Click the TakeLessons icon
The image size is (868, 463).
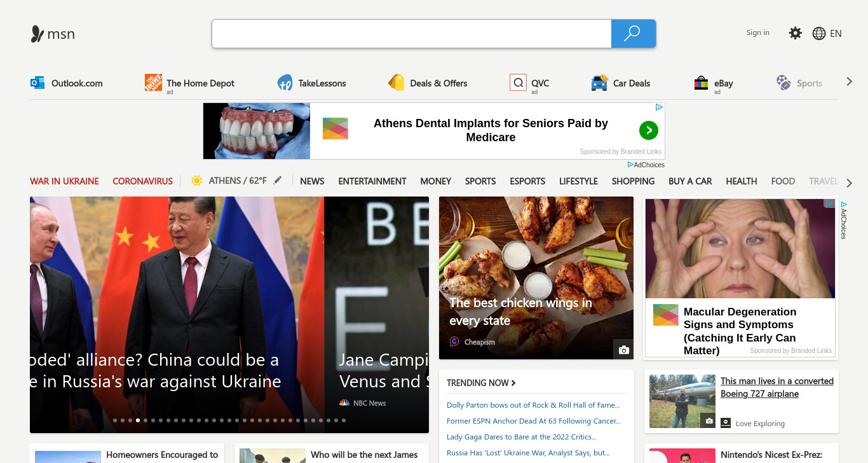[285, 83]
